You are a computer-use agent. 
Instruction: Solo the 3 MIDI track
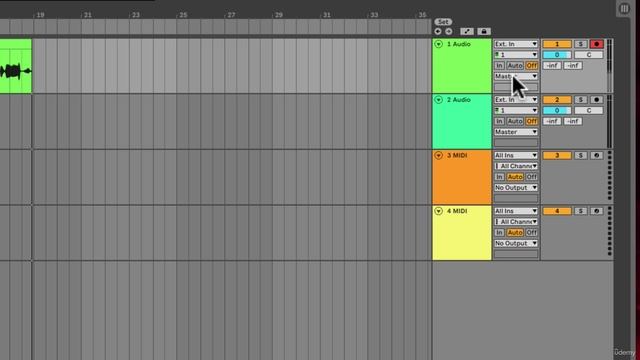[x=580, y=156]
